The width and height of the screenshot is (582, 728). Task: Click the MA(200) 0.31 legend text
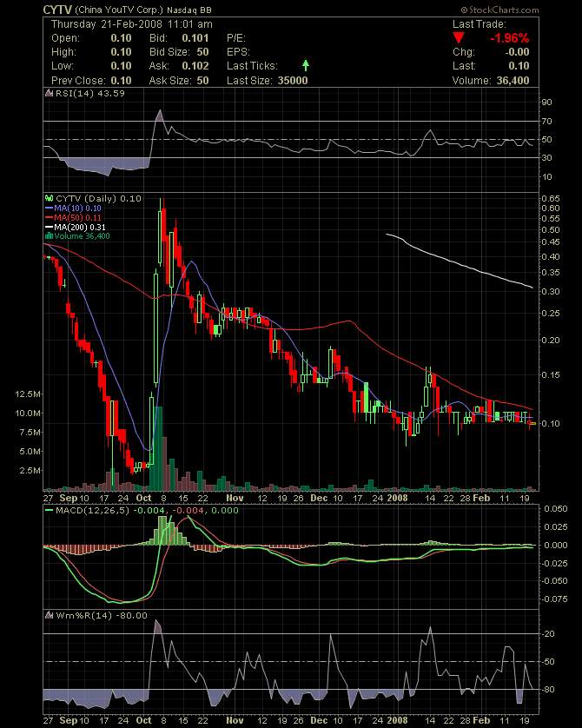80,227
